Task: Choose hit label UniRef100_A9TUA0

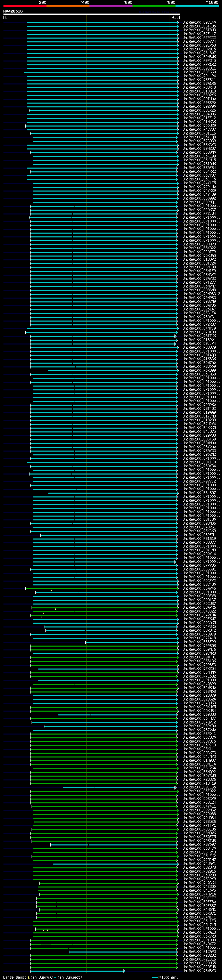Action: [x=199, y=99]
